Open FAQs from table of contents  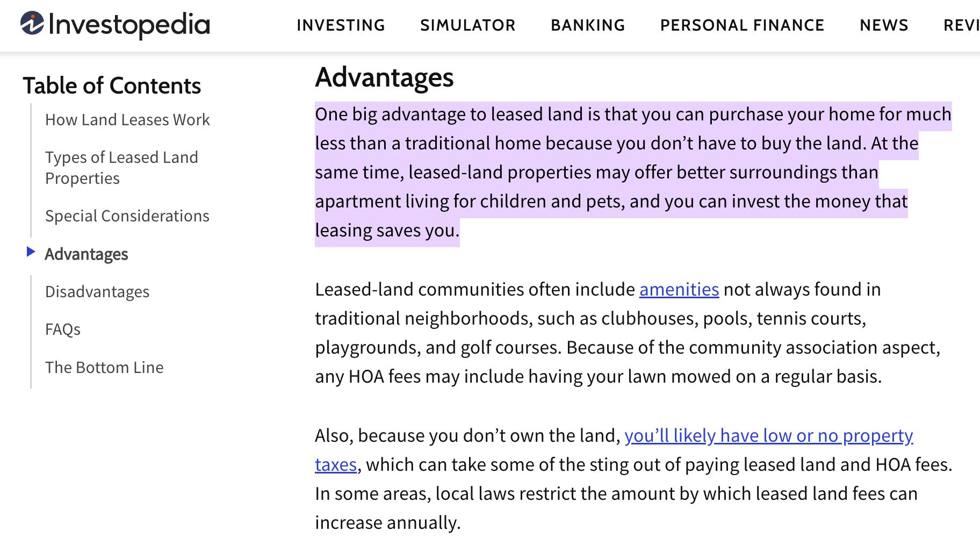pyautogui.click(x=63, y=329)
